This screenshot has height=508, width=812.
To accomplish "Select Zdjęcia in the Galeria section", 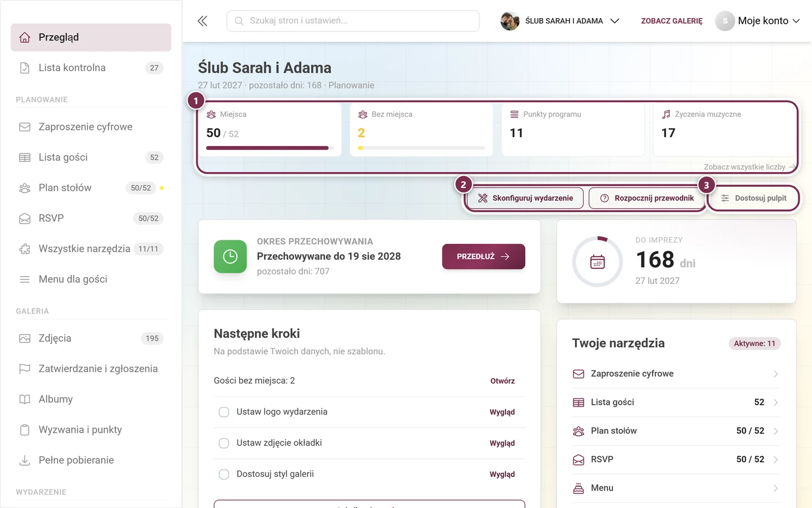I will pyautogui.click(x=91, y=339).
